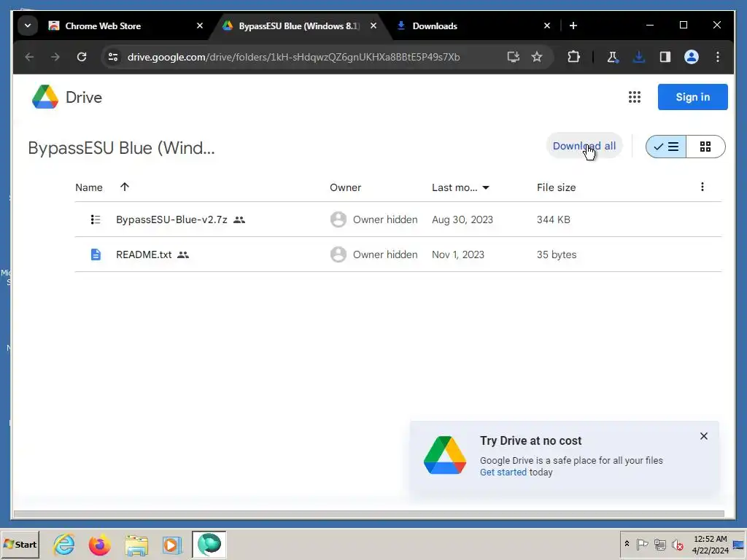This screenshot has height=560, width=747.
Task: Click the taskbar clock showing 12:52 AM
Action: (710, 544)
